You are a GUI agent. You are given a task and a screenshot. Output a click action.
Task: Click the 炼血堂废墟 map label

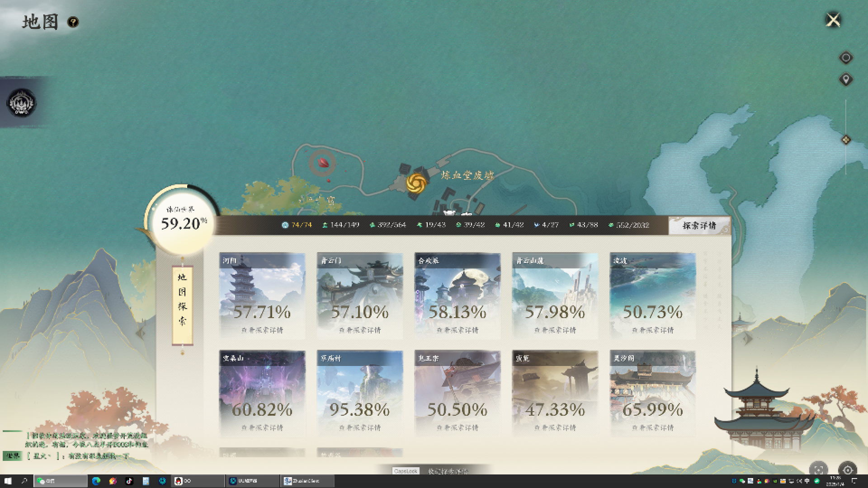[x=467, y=175]
